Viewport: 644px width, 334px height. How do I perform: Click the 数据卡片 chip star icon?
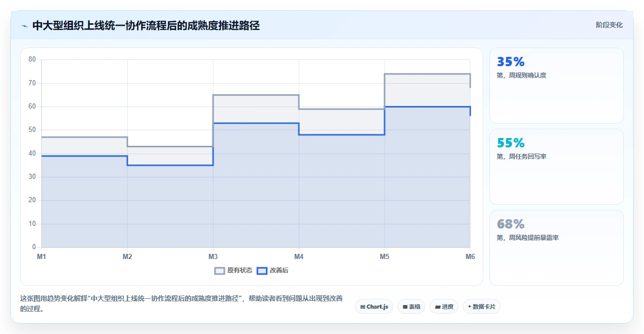coord(469,307)
